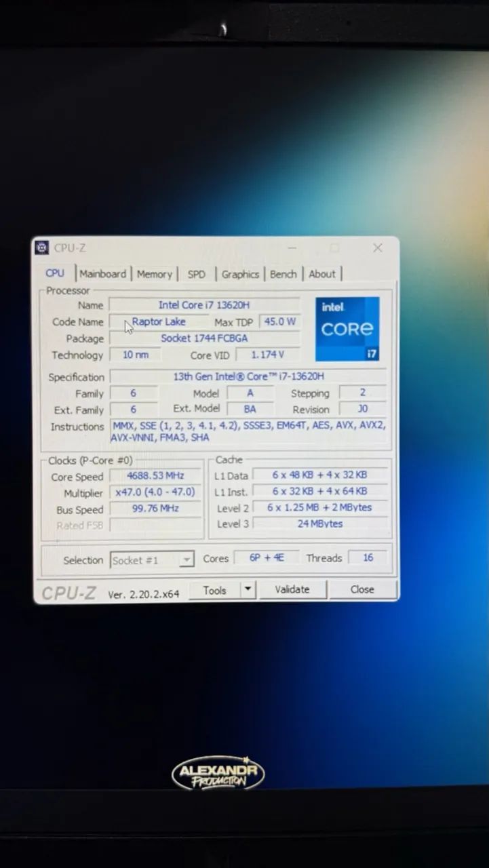Click the Core Speed value 4688.53 MHz
The height and width of the screenshot is (868, 489).
coord(155,476)
